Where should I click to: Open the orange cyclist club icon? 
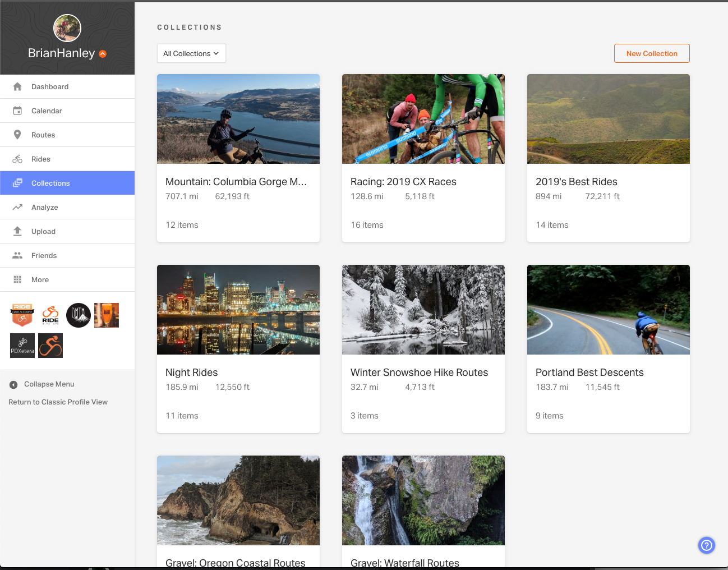[50, 346]
